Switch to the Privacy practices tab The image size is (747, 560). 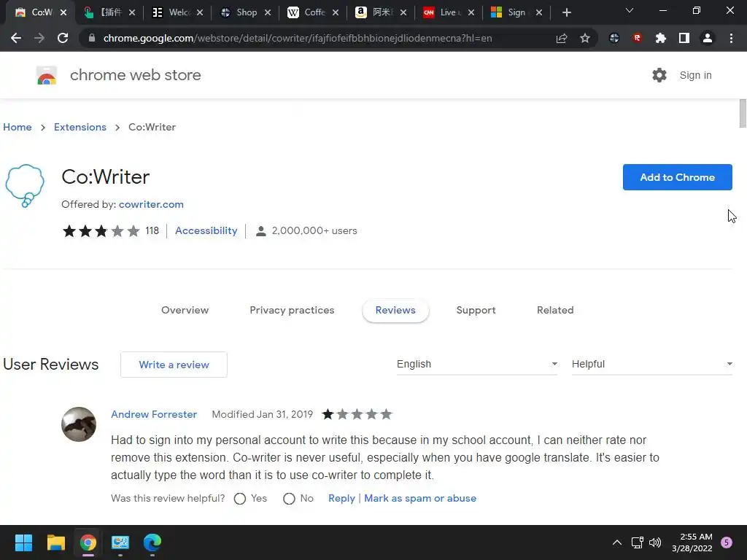coord(292,310)
